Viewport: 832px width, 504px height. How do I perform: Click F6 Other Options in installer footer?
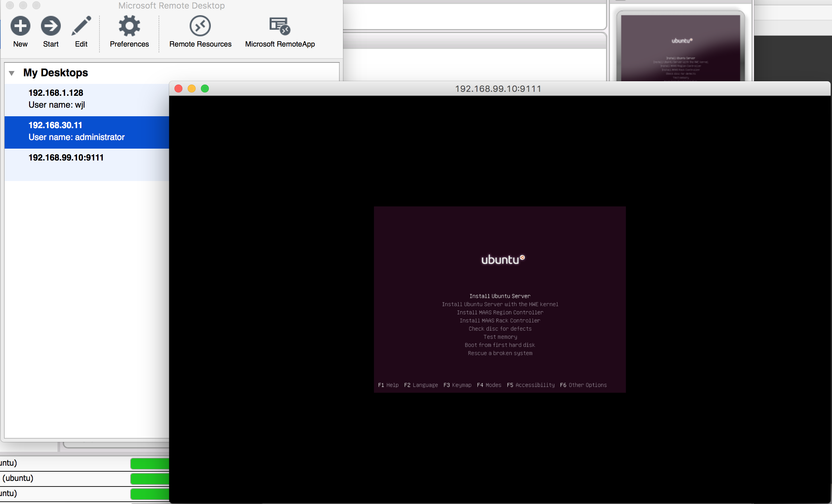583,385
